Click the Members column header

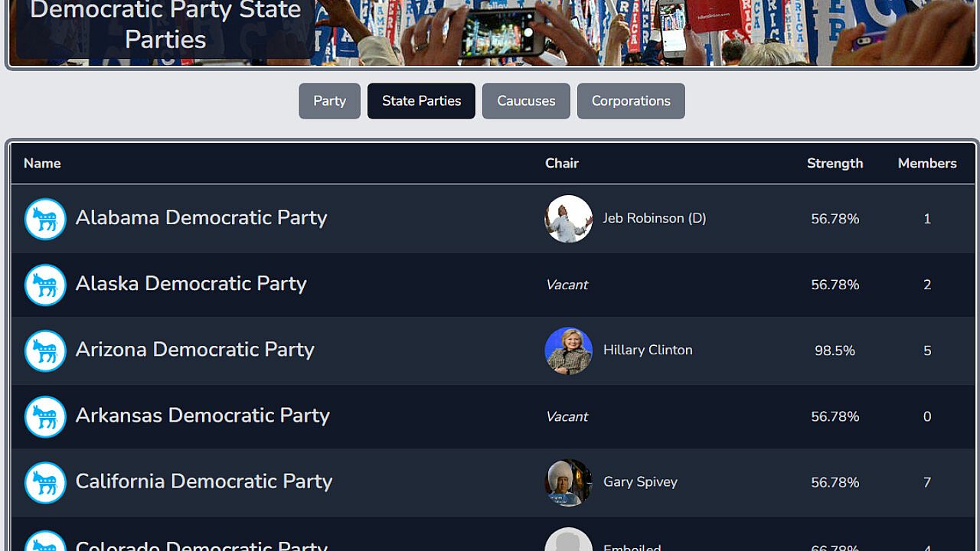click(927, 164)
